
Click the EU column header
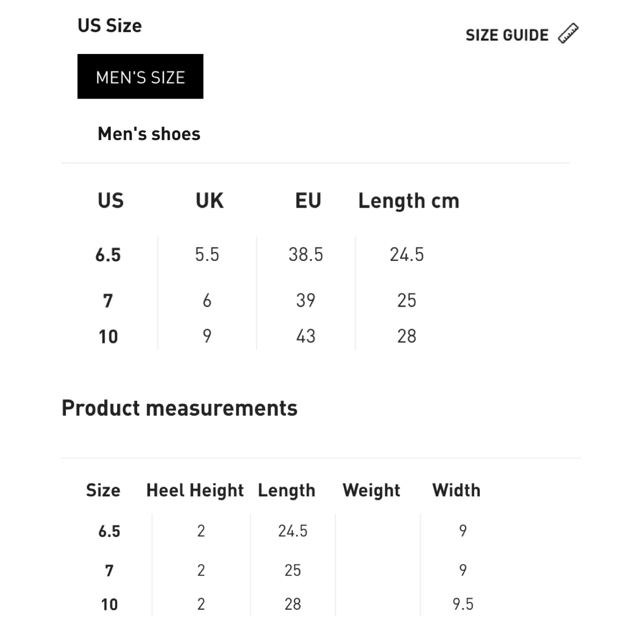(x=308, y=200)
